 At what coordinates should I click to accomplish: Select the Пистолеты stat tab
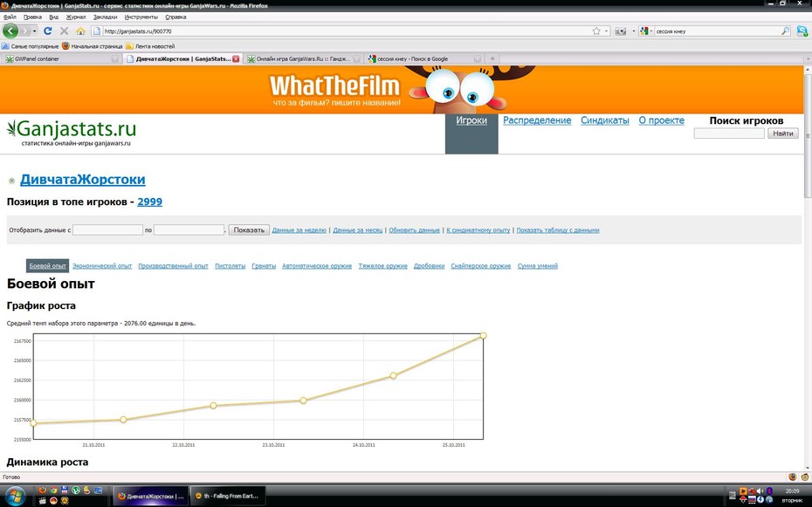click(230, 266)
